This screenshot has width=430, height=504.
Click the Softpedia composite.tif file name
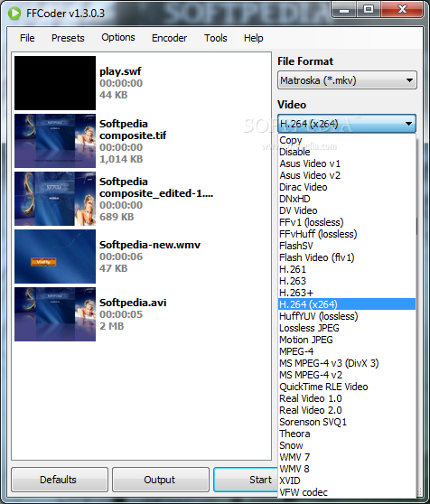click(x=133, y=129)
